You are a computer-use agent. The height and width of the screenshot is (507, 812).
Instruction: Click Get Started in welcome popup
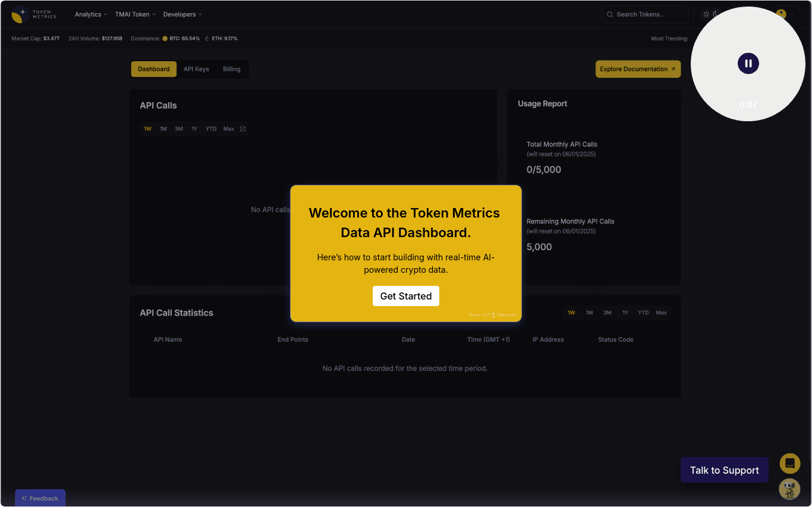point(406,296)
